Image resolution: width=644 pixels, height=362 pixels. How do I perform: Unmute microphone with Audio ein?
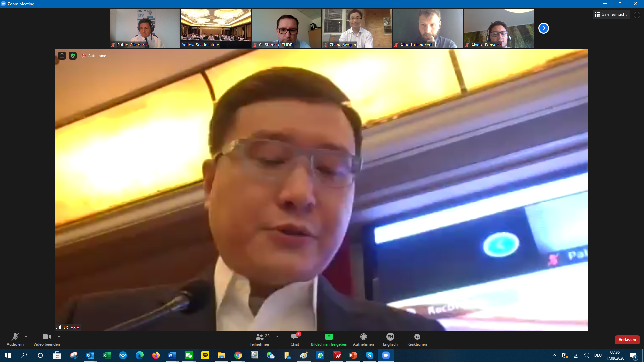(15, 339)
